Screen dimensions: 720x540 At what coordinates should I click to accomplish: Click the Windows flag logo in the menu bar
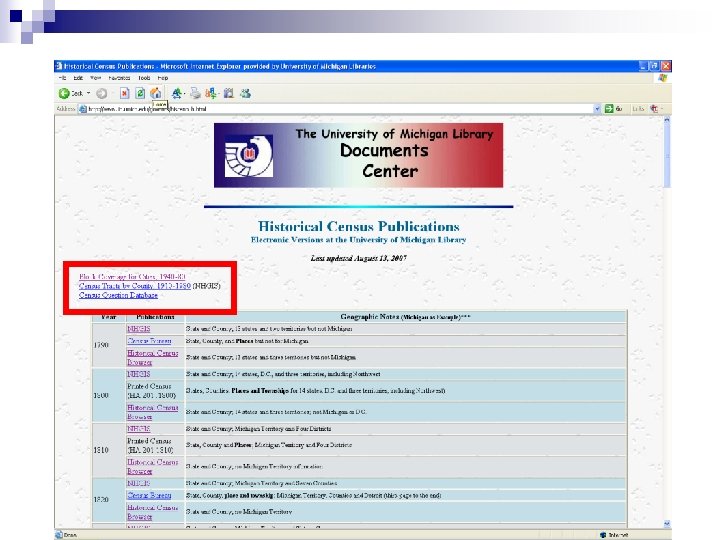pyautogui.click(x=662, y=78)
